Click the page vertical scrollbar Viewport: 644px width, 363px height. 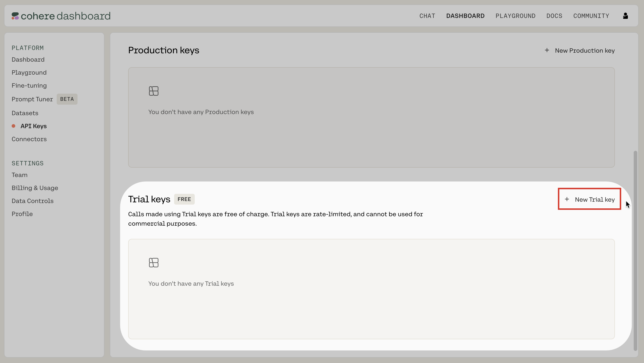pyautogui.click(x=635, y=251)
